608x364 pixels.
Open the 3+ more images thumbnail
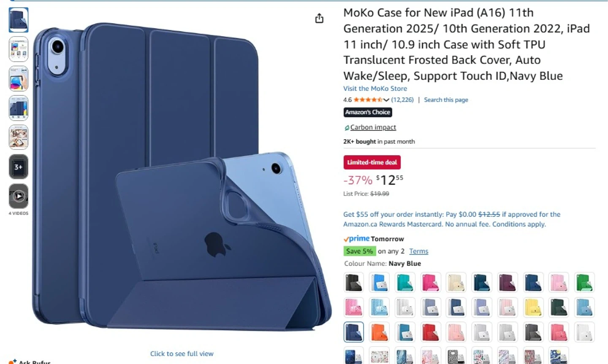(x=19, y=167)
